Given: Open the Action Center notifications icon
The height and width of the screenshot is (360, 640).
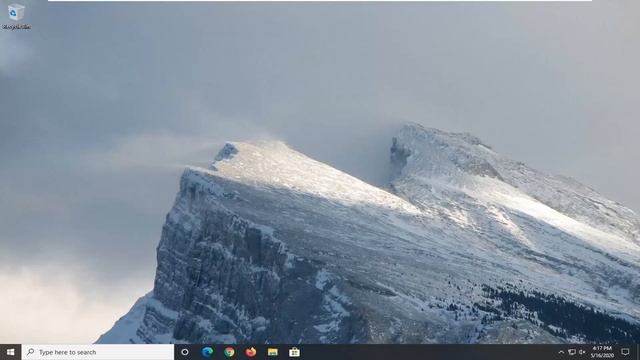Looking at the screenshot, I should click(625, 352).
